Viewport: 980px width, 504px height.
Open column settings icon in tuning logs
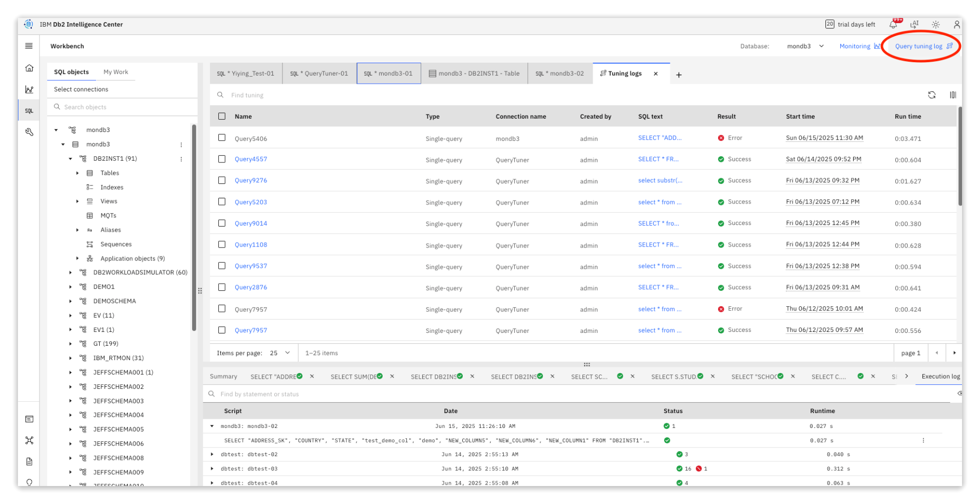pyautogui.click(x=953, y=95)
